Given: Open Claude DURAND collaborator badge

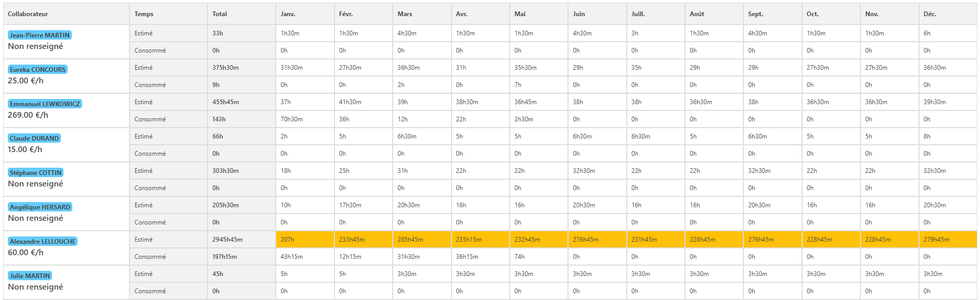Looking at the screenshot, I should point(34,138).
